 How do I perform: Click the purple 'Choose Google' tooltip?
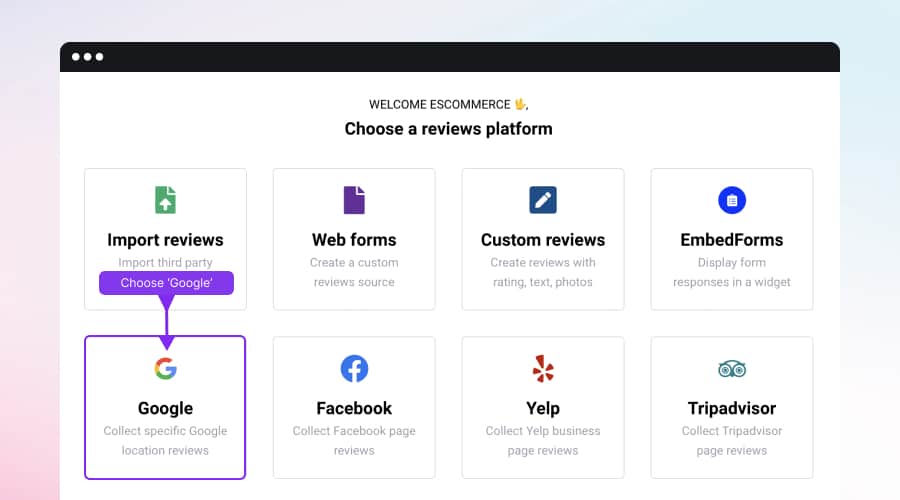click(x=166, y=283)
